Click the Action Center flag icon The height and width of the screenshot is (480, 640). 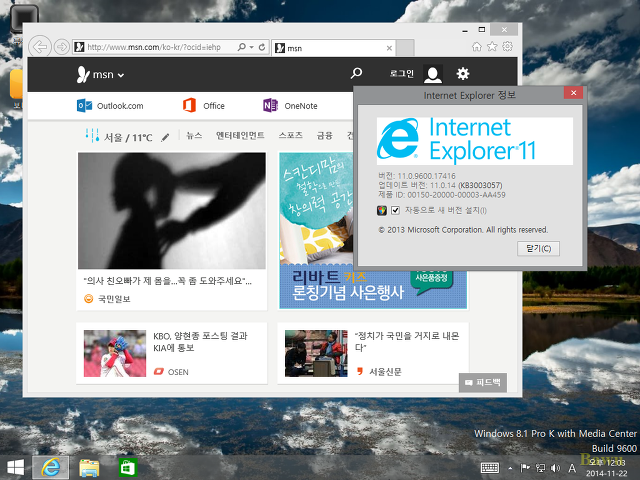point(525,468)
